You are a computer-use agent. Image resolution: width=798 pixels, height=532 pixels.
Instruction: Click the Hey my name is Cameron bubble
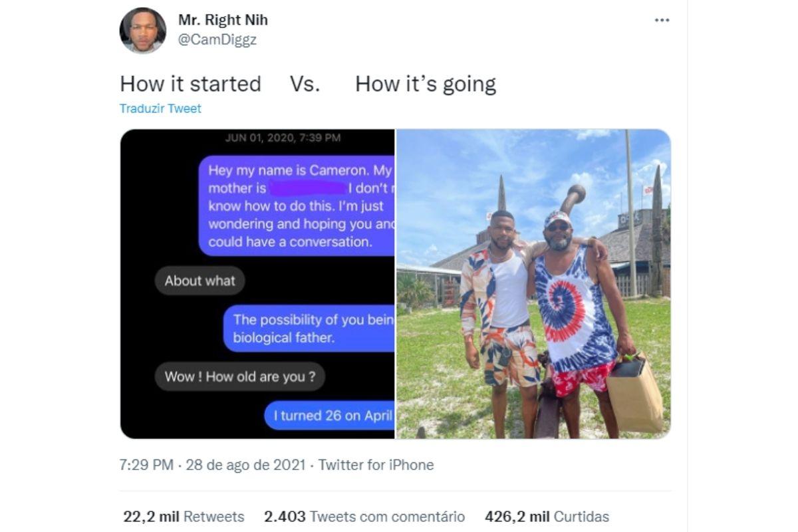pyautogui.click(x=297, y=206)
